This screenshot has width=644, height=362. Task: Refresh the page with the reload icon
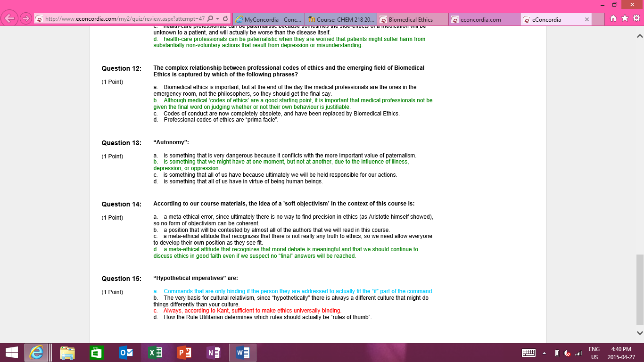click(225, 19)
